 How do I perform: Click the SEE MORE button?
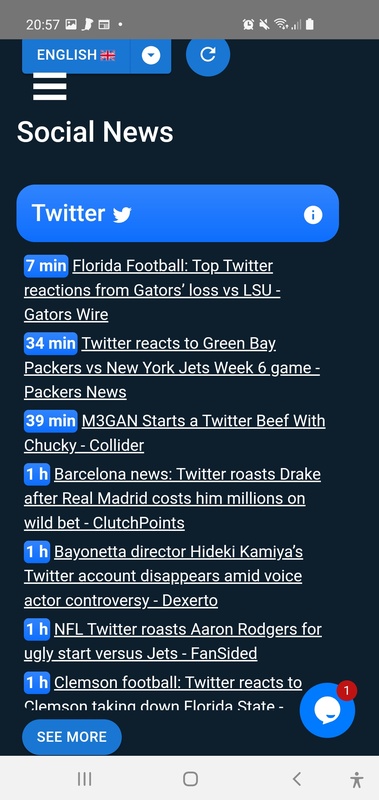[x=72, y=737]
